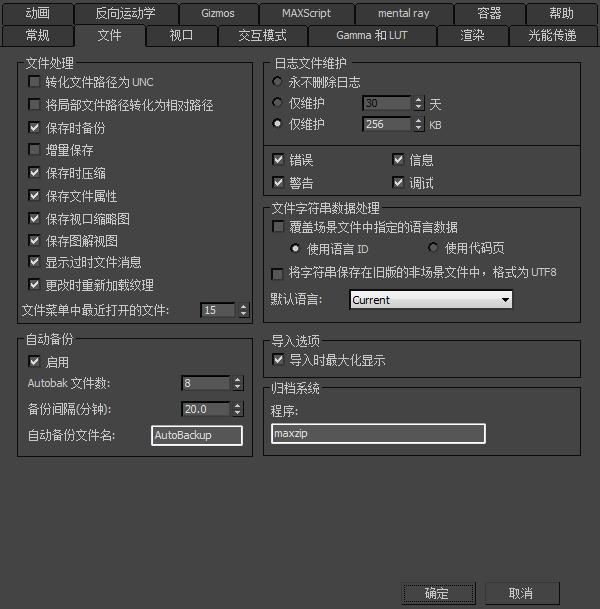Toggle the 启用 auto backup checkbox
Screen dimensions: 600x609
point(34,362)
